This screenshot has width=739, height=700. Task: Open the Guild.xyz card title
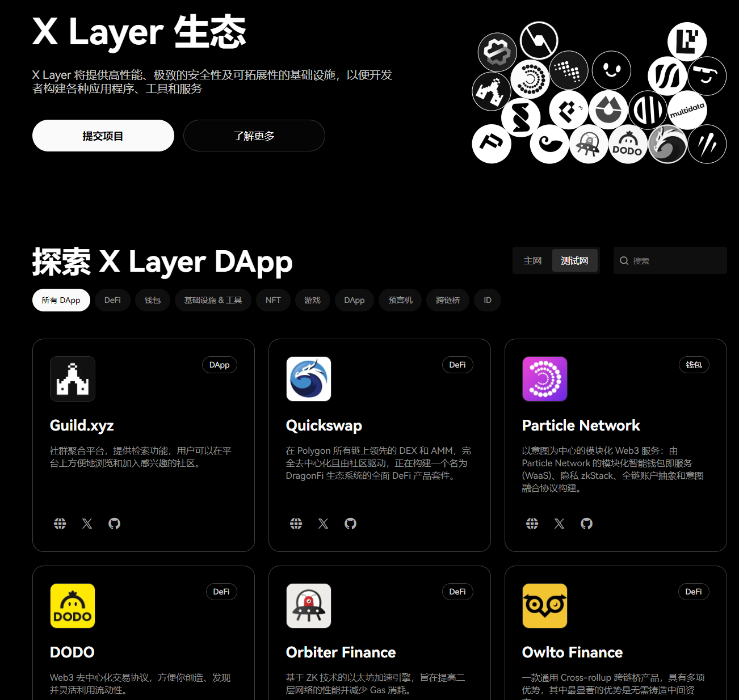pos(82,425)
